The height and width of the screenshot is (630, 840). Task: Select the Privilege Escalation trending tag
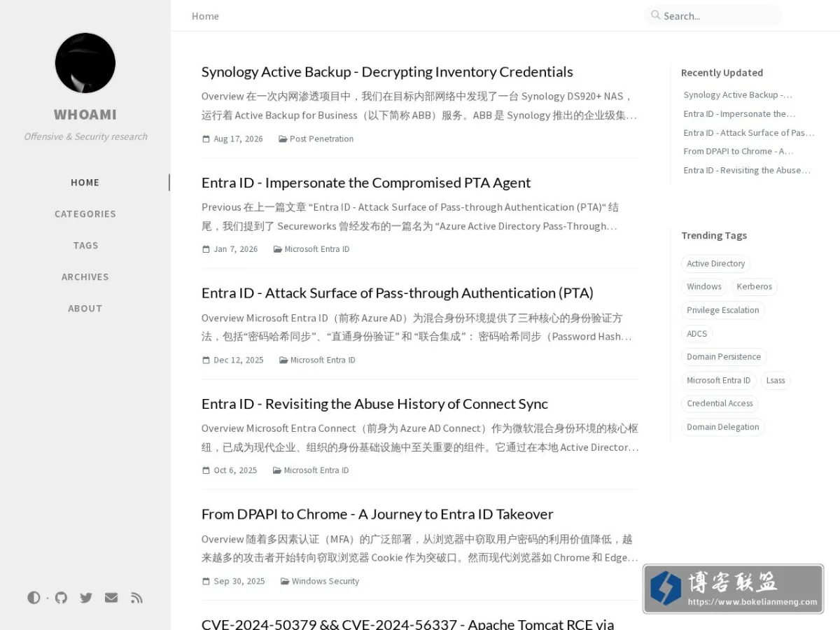coord(722,310)
